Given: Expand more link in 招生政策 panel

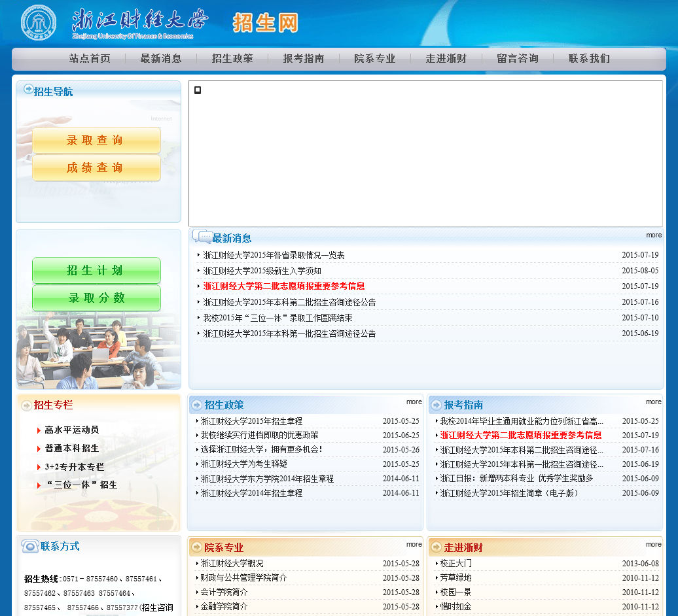Looking at the screenshot, I should (x=414, y=402).
